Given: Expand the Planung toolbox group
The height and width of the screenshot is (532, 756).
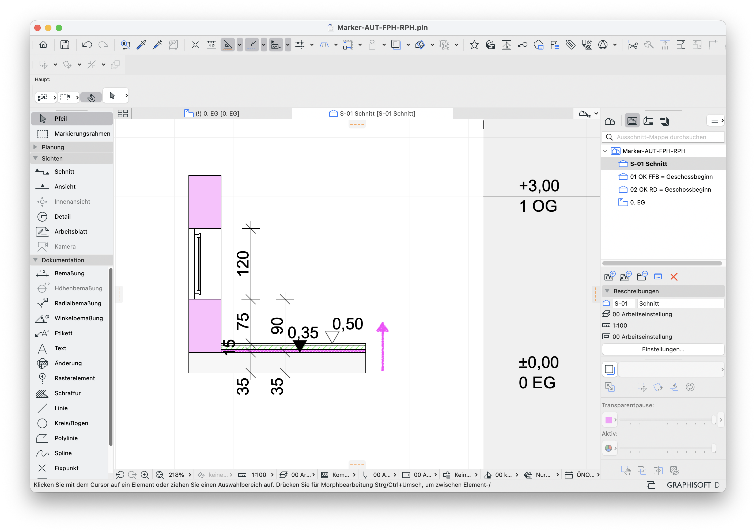Looking at the screenshot, I should pyautogui.click(x=36, y=147).
